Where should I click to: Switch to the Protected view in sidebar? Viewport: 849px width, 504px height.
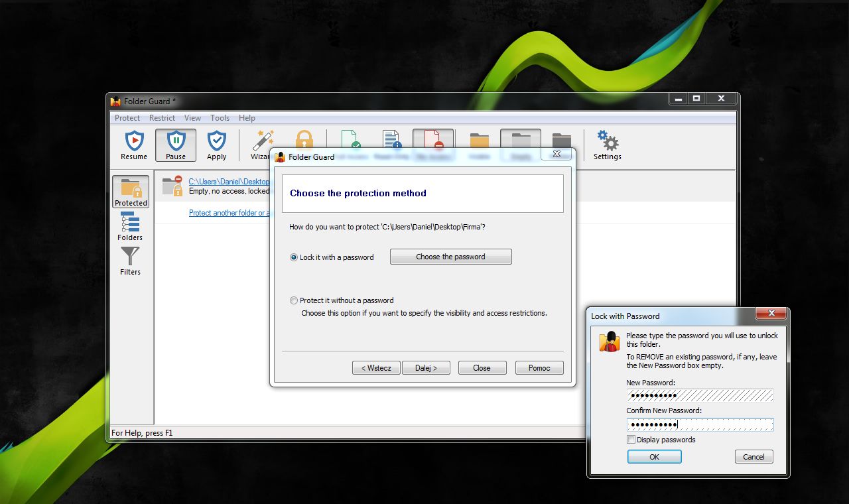click(x=131, y=192)
